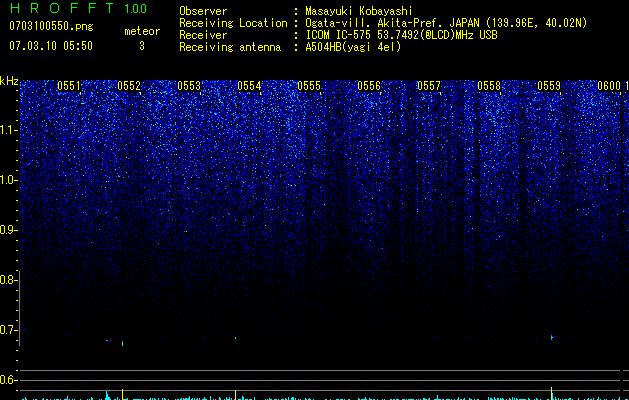This screenshot has height=400, width=629.
Task: Click the A504HB(yagi 4el) antenna text
Action: tap(353, 47)
